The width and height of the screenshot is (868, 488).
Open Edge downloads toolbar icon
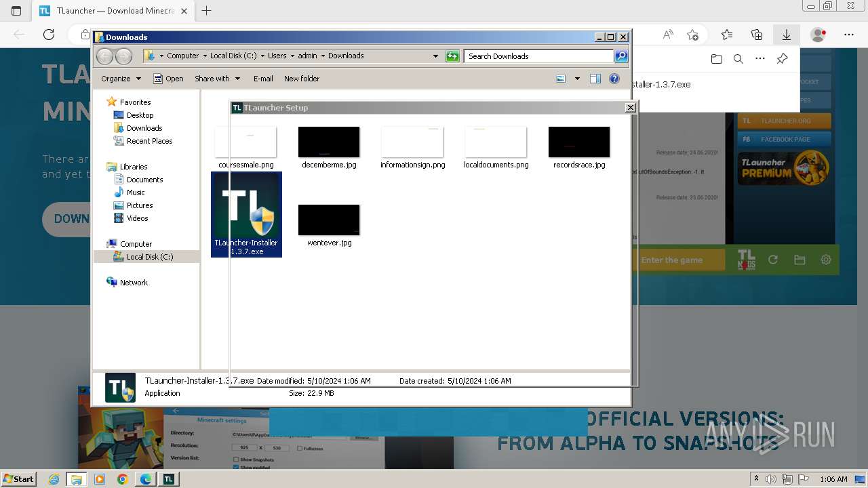tap(787, 35)
